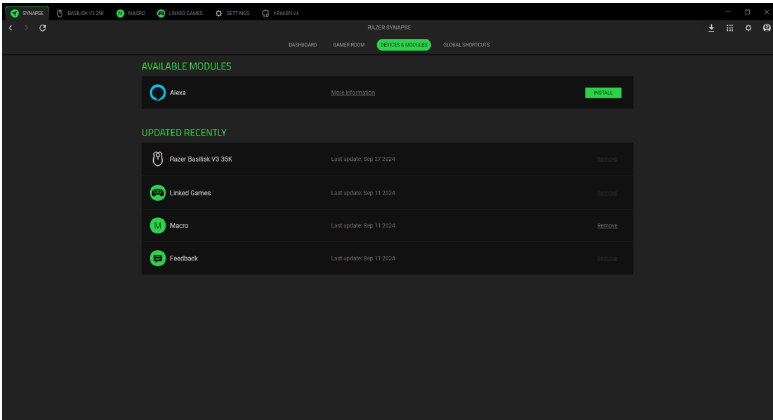The height and width of the screenshot is (420, 773).
Task: Open the Macro tab in title bar
Action: [131, 13]
